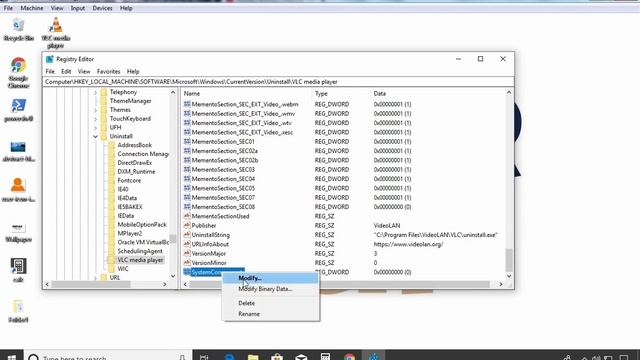The width and height of the screenshot is (640, 360).
Task: Open the Registry Editor Help menu
Action: (x=133, y=71)
